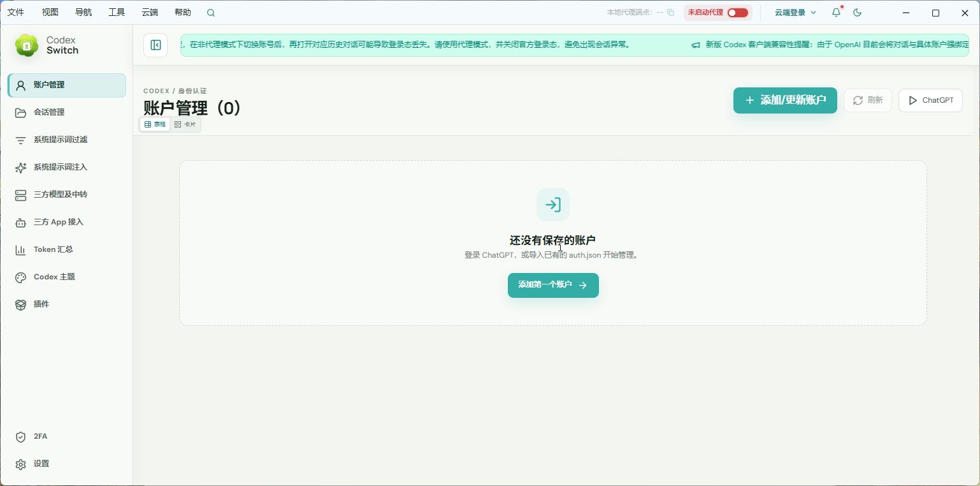Click the Token 汇总 chart icon
The image size is (980, 486).
click(x=20, y=250)
